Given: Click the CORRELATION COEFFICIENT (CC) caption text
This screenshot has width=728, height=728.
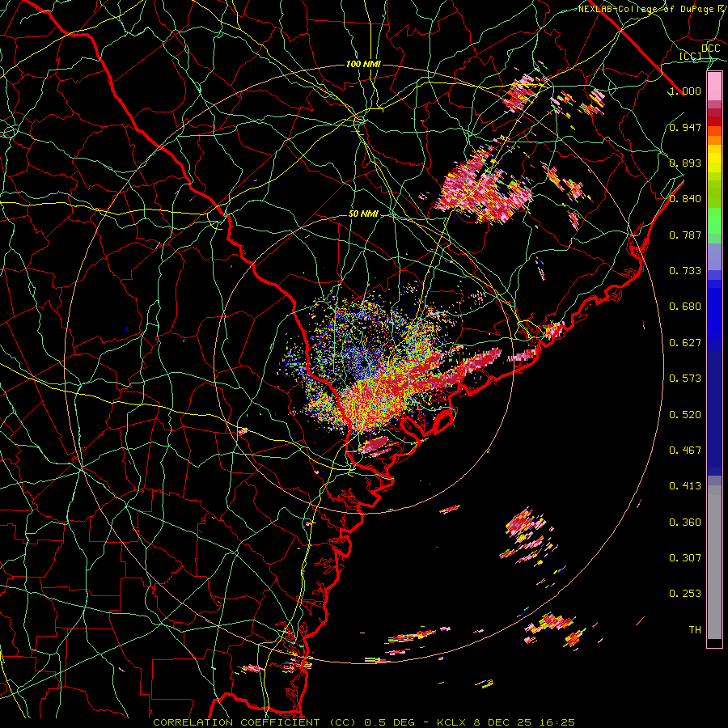Looking at the screenshot, I should (x=255, y=722).
